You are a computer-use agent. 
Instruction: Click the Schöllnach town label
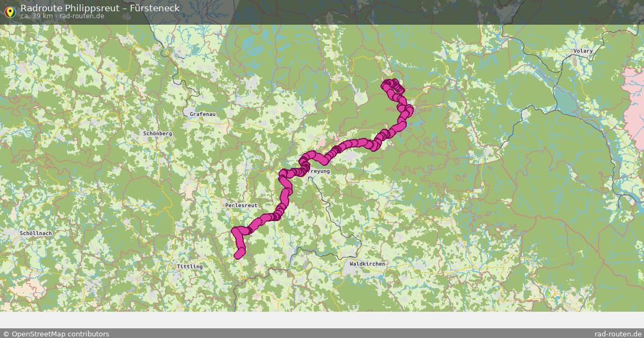click(35, 234)
